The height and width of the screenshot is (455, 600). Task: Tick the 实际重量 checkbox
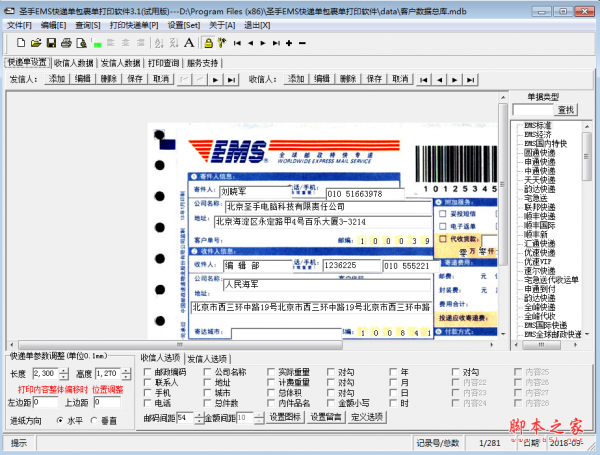271,372
